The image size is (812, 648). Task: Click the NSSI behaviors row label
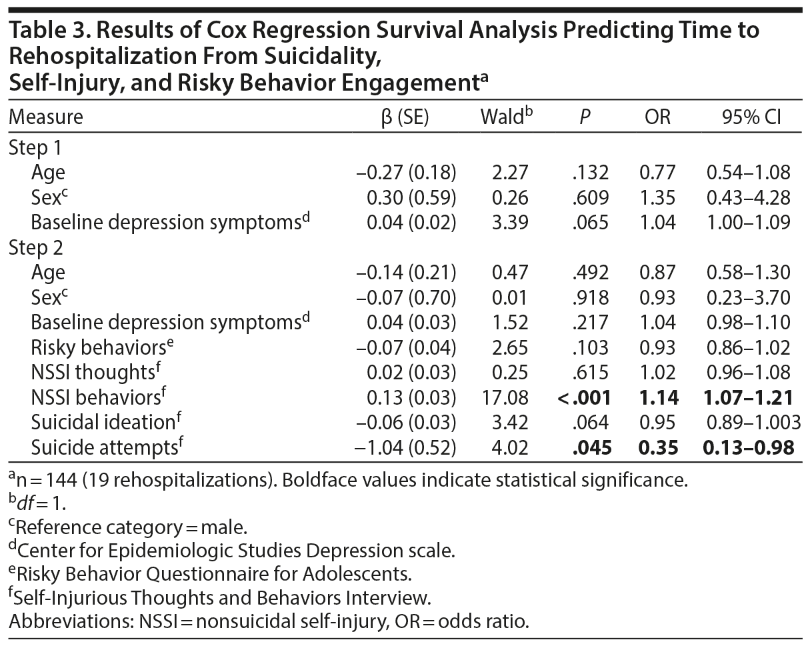click(97, 397)
